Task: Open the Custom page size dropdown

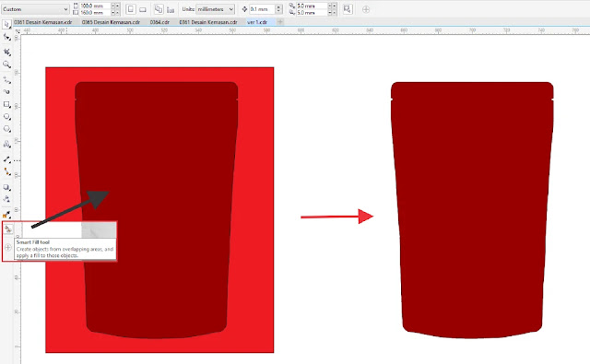Action: tap(35, 9)
